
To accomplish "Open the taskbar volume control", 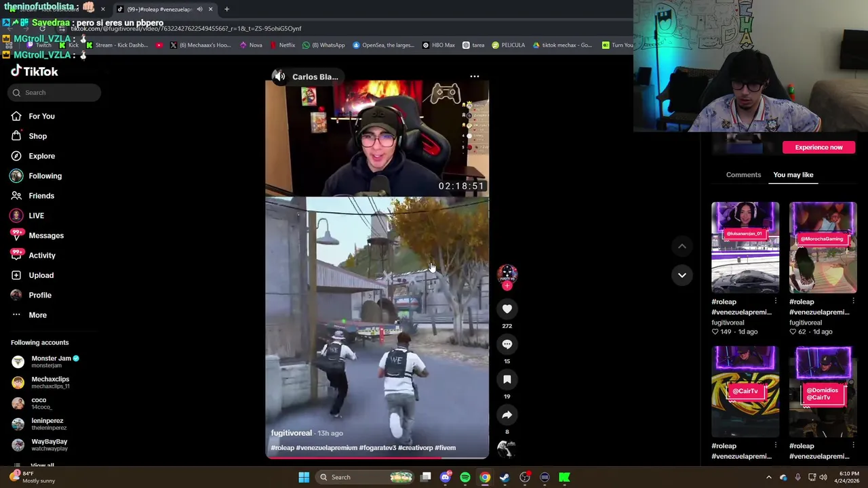I will point(823,477).
